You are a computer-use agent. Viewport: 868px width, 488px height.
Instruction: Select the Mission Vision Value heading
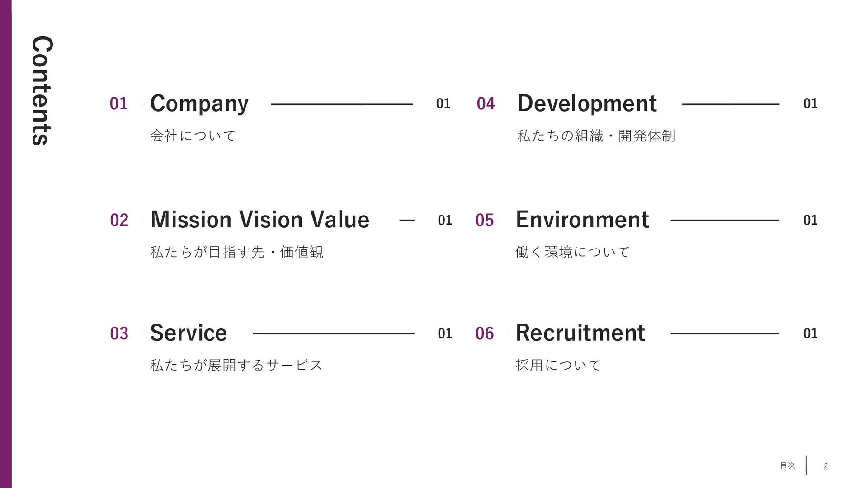(260, 220)
